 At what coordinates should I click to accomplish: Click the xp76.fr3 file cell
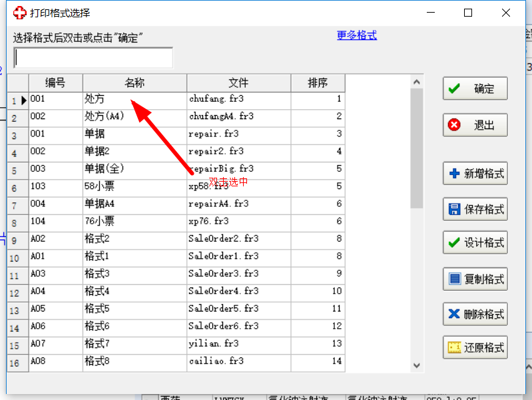coord(238,223)
